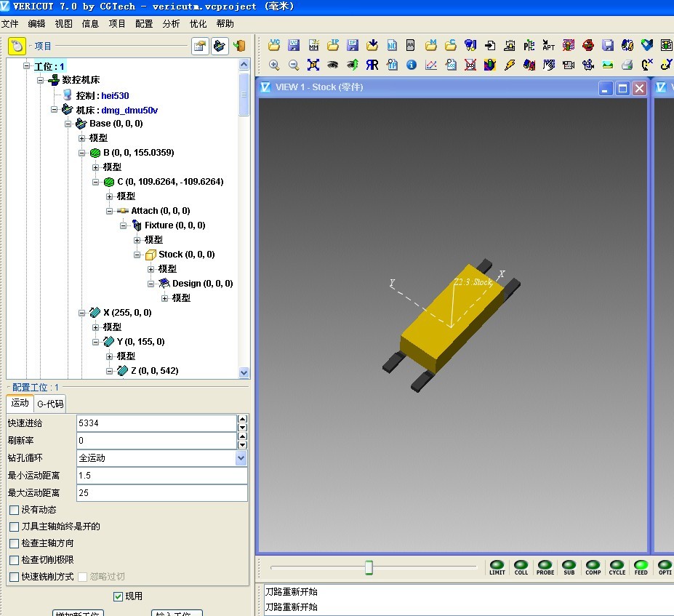Click the FEED status light

pos(641,567)
